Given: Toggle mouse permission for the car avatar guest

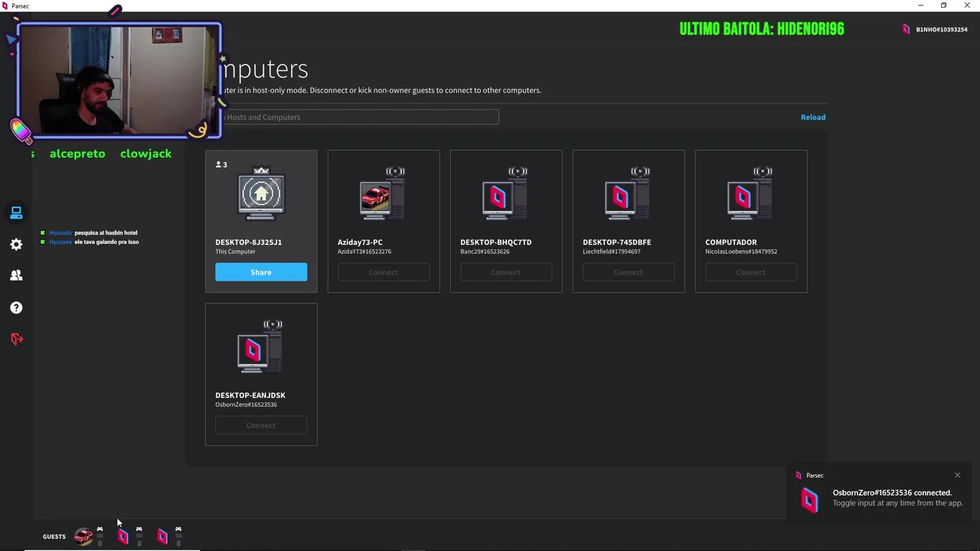Looking at the screenshot, I should click(100, 543).
